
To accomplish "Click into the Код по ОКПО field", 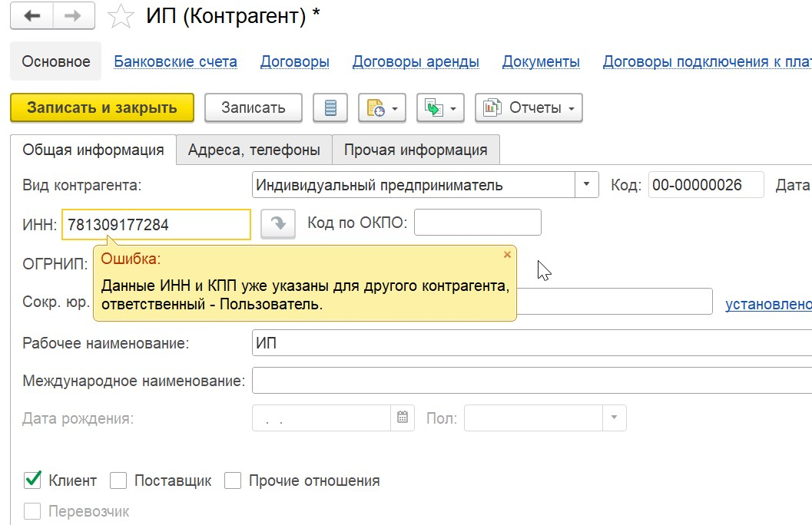I will [478, 223].
